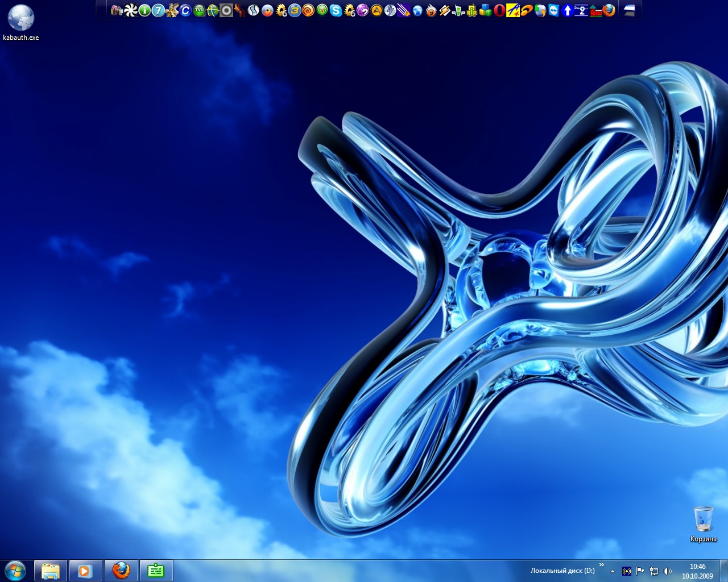Launch the globe with green arrow dock icon
Viewport: 728px width, 582px height.
coord(540,10)
